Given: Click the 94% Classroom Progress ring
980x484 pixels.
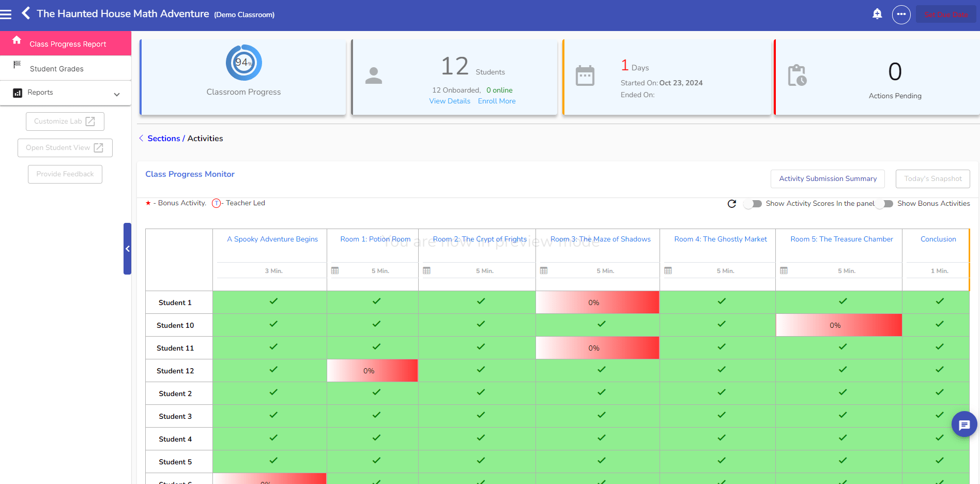Looking at the screenshot, I should click(x=243, y=63).
